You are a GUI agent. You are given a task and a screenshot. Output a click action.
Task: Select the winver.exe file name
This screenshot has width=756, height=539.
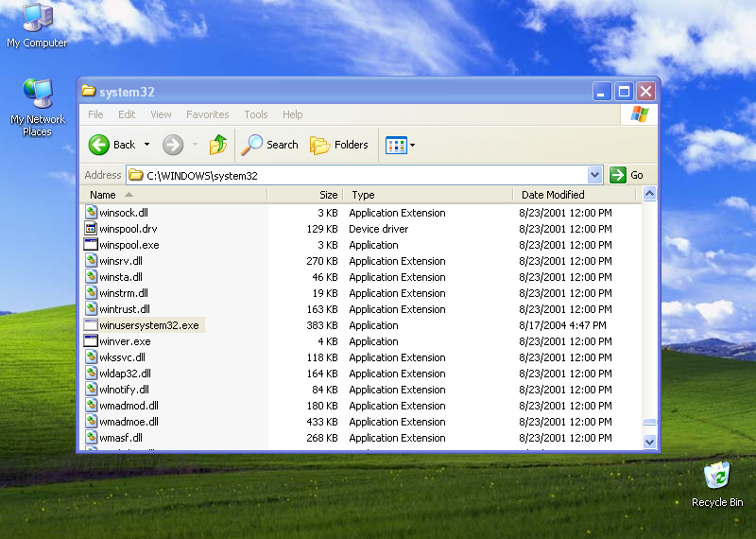tap(125, 341)
